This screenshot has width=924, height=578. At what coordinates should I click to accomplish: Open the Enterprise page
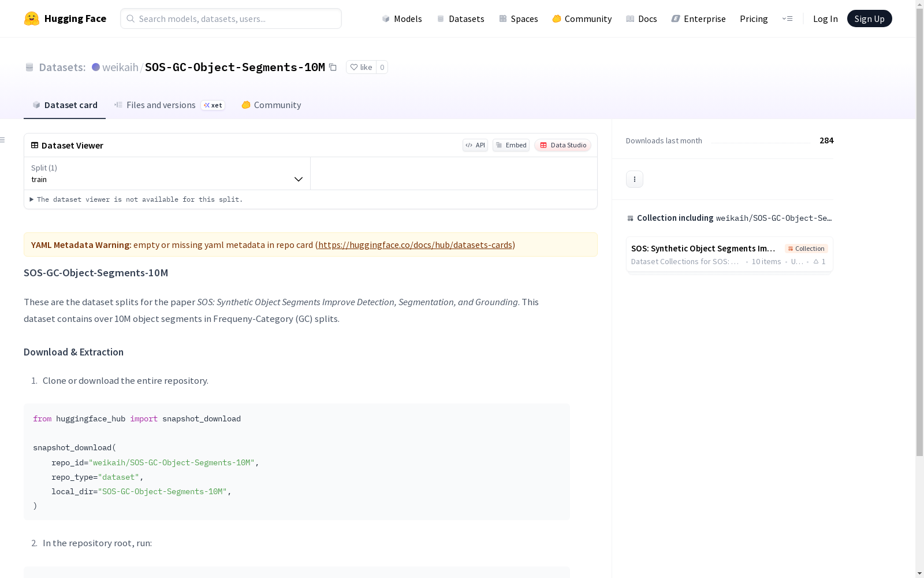(x=699, y=18)
